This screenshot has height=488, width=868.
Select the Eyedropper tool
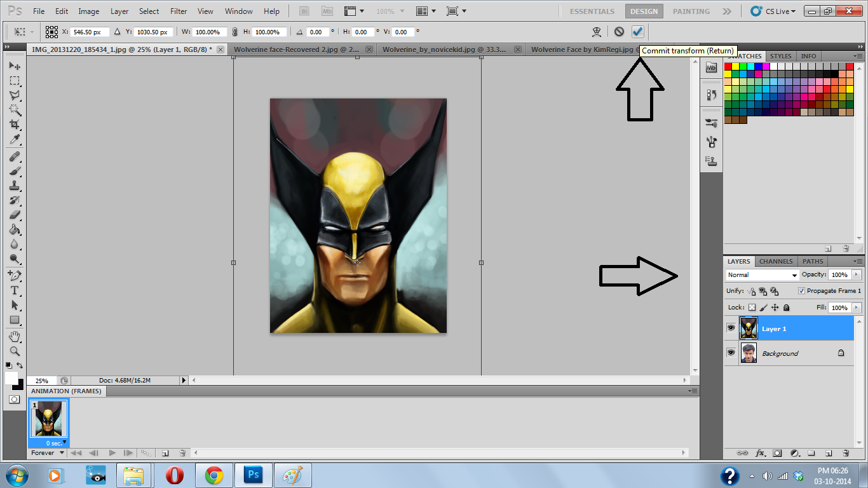coord(14,140)
